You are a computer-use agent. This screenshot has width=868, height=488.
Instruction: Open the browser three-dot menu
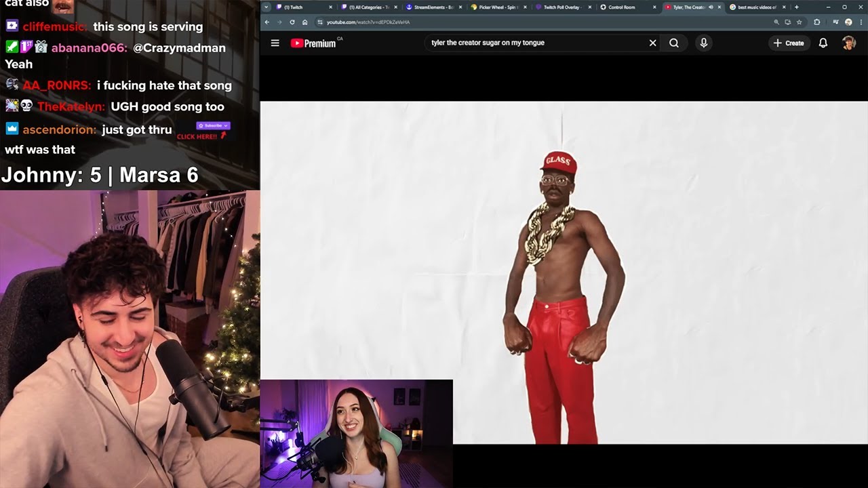point(861,22)
